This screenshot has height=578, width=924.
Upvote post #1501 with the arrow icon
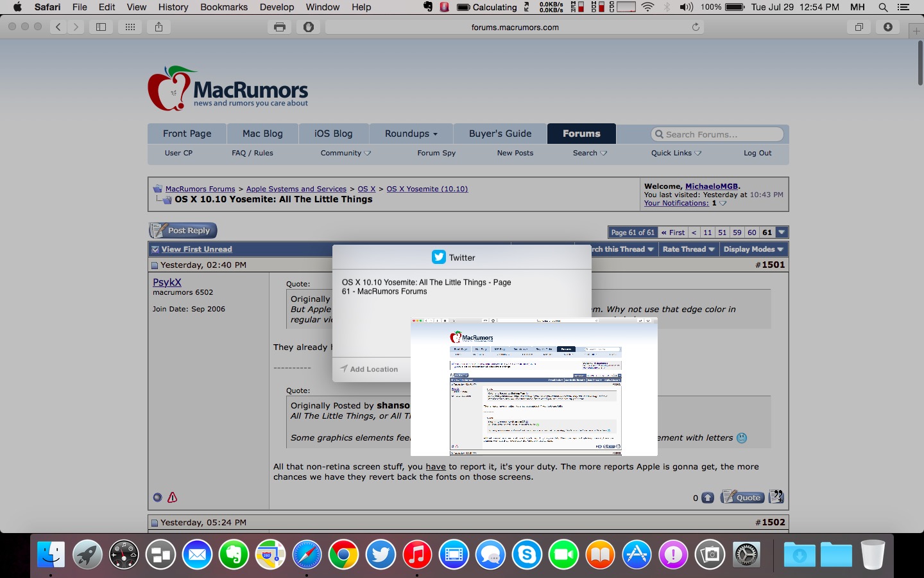[x=707, y=498]
